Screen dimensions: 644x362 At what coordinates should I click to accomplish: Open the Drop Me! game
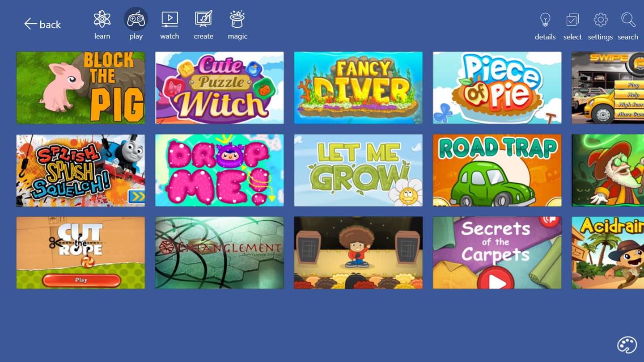coord(220,170)
